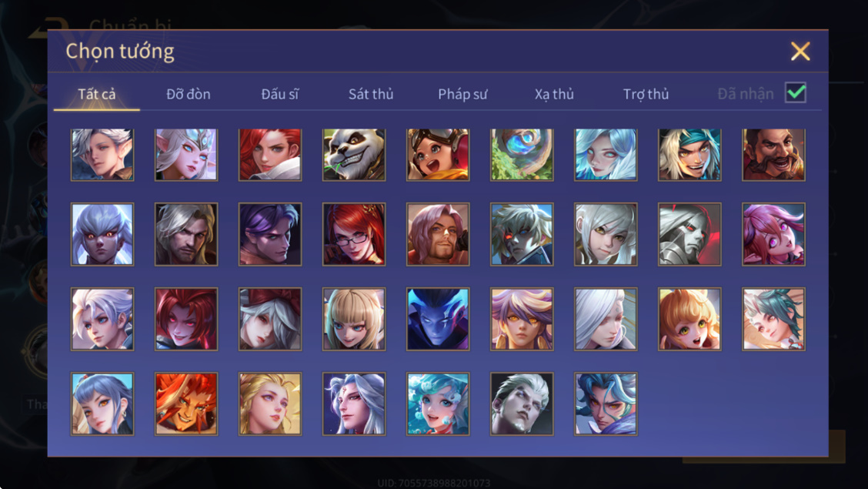Pick the dark blue hooded hero
The width and height of the screenshot is (868, 489).
click(438, 319)
